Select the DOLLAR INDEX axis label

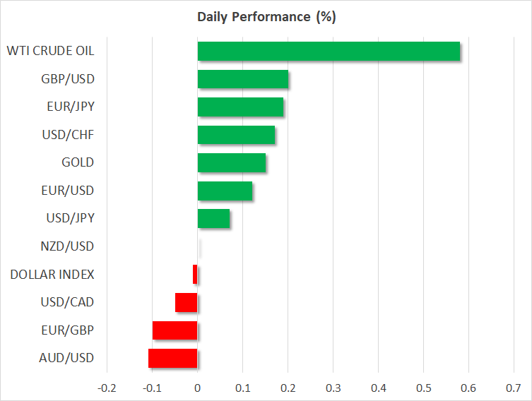pos(52,275)
